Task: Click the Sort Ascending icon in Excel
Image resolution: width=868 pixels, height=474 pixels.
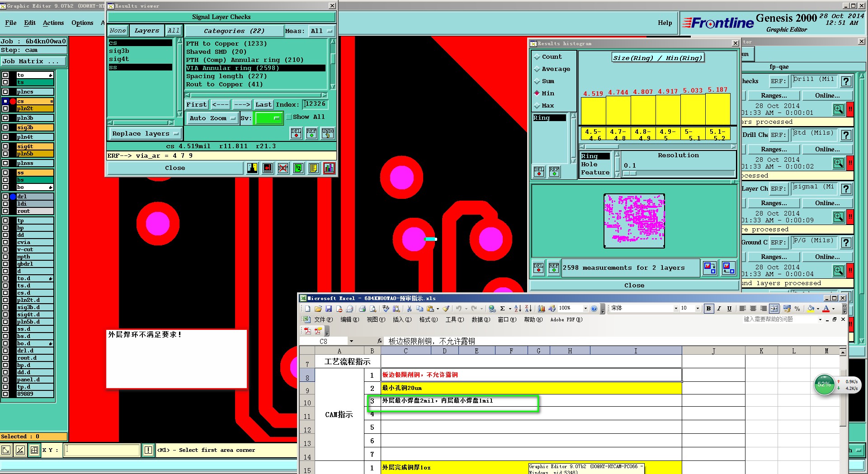Action: click(x=518, y=309)
